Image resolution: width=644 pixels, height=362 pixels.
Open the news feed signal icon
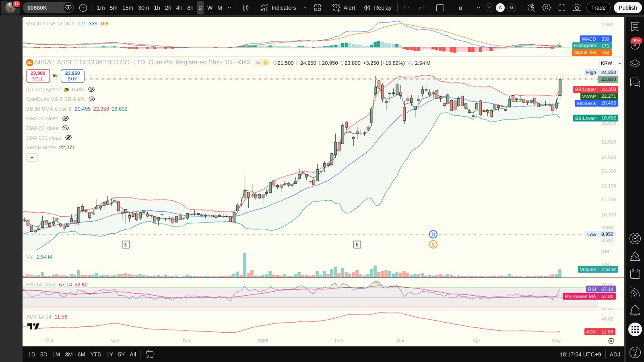pos(635,292)
